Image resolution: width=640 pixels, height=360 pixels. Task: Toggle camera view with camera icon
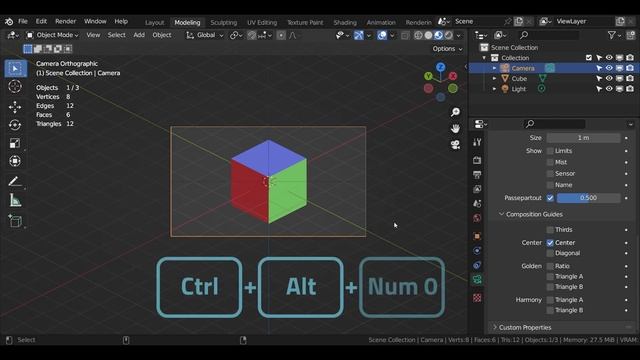click(x=456, y=144)
